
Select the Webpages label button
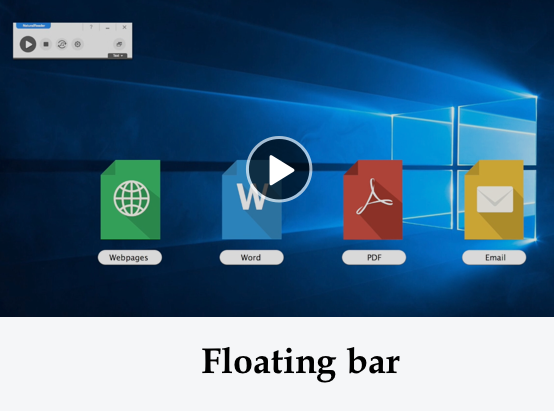(x=130, y=257)
